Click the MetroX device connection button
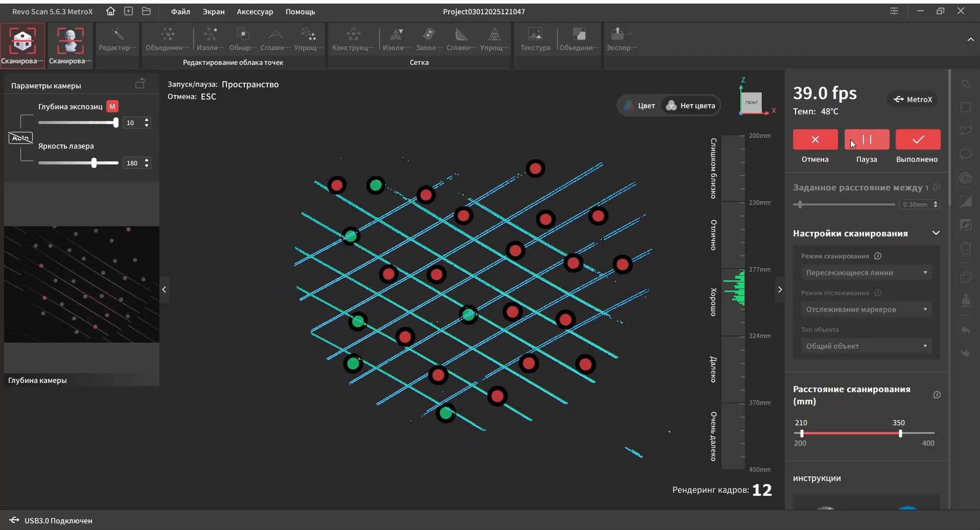Image resolution: width=980 pixels, height=530 pixels. point(913,100)
